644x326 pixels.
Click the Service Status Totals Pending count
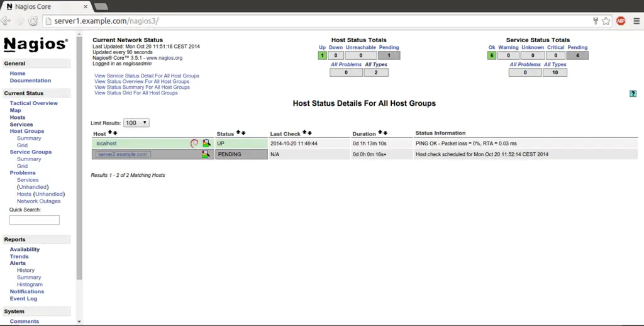coord(577,55)
